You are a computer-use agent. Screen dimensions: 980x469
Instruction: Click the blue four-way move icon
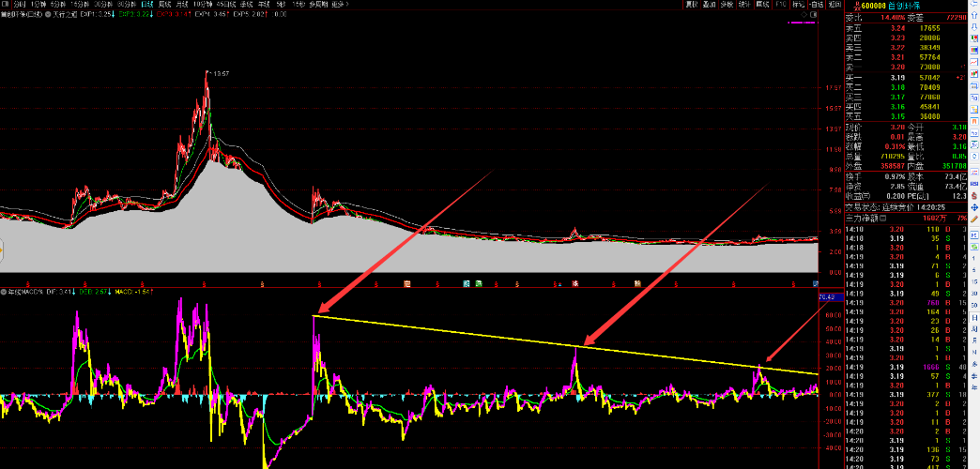pyautogui.click(x=974, y=207)
